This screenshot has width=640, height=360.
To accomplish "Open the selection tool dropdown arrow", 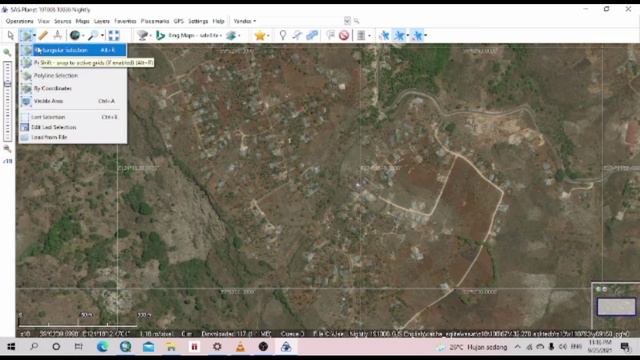I will click(x=34, y=36).
